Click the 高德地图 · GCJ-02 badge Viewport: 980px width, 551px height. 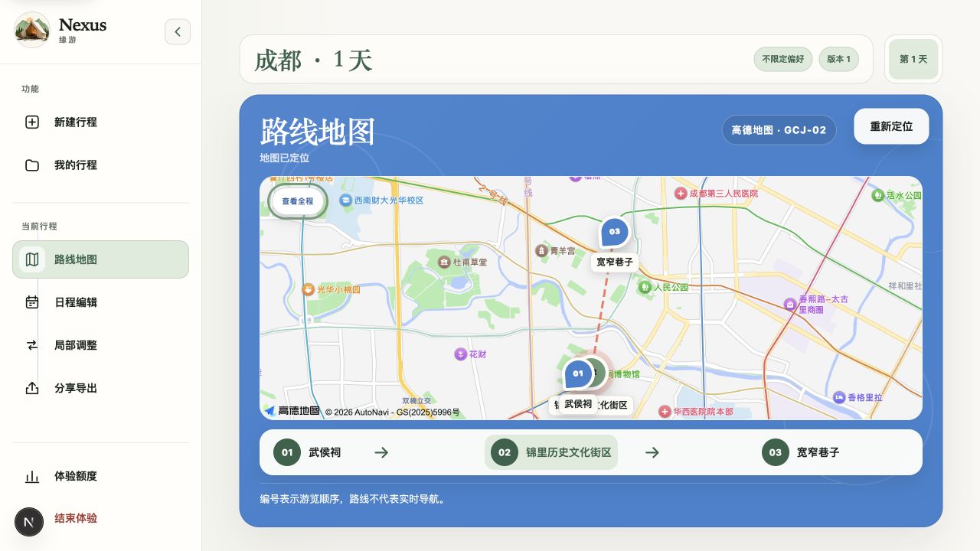pos(779,130)
